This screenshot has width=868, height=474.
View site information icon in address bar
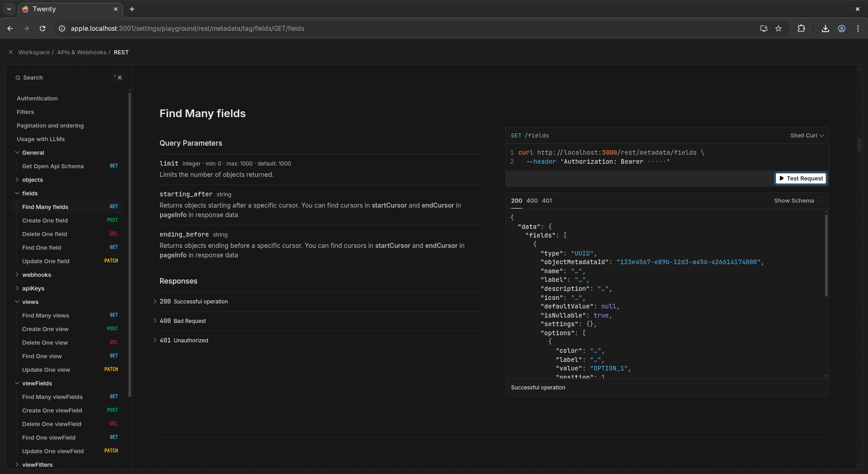pos(62,28)
